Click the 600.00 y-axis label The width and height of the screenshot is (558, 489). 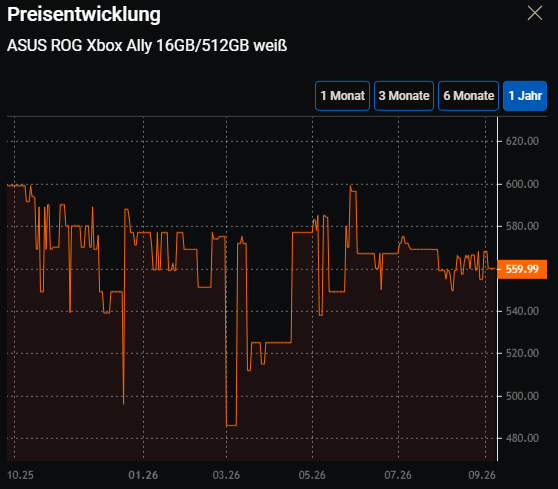coord(522,184)
